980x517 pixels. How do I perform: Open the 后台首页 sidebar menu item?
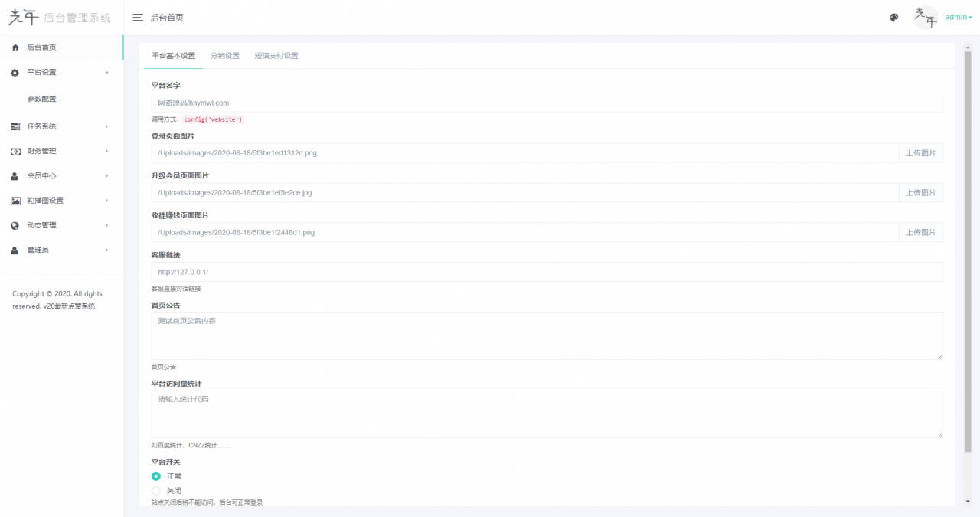coord(61,47)
